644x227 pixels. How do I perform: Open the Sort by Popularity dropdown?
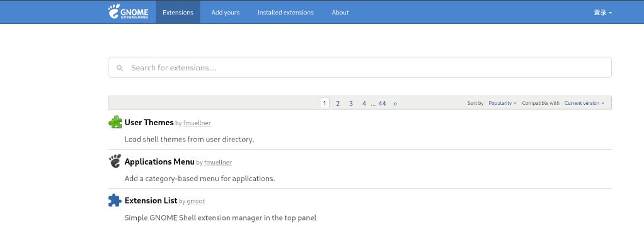502,103
